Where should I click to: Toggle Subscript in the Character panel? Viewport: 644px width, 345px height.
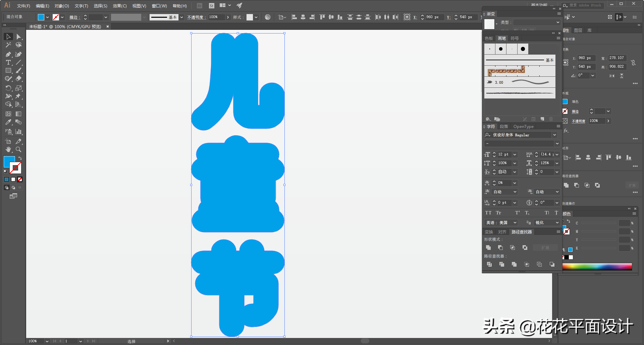[527, 213]
